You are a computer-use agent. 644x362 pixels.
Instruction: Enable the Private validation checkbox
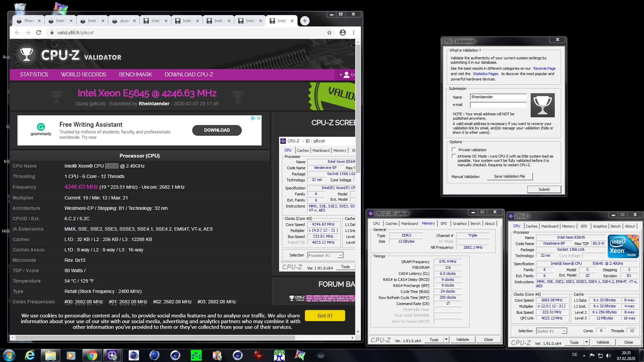coord(454,150)
